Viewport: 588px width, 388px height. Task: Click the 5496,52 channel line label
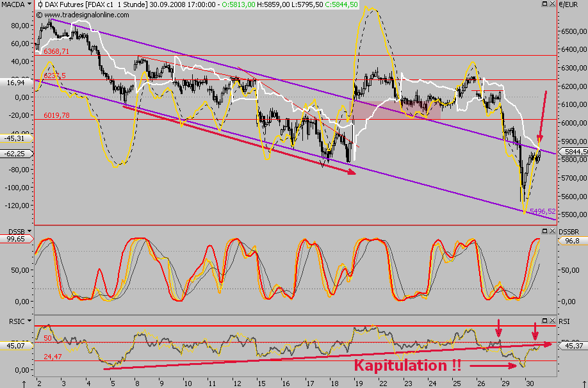[x=543, y=211]
